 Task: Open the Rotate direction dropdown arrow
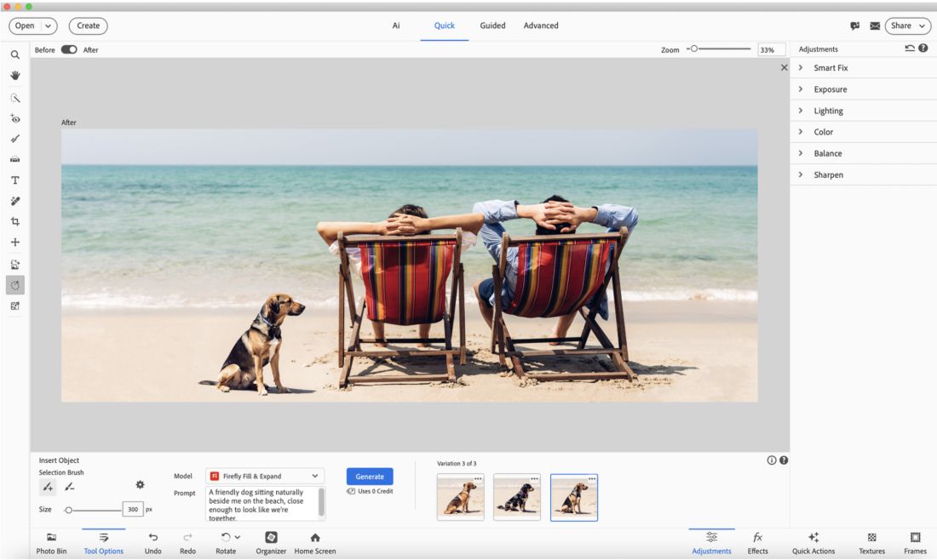pos(238,537)
